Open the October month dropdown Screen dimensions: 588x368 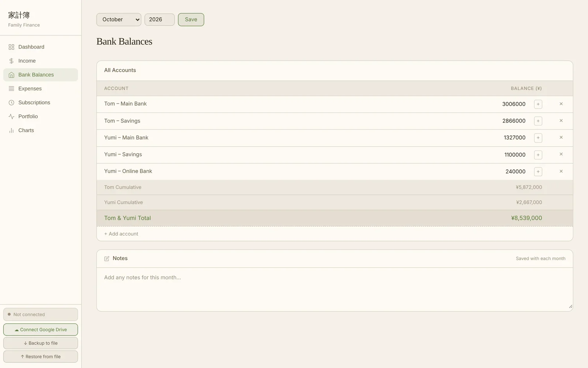[x=119, y=20]
